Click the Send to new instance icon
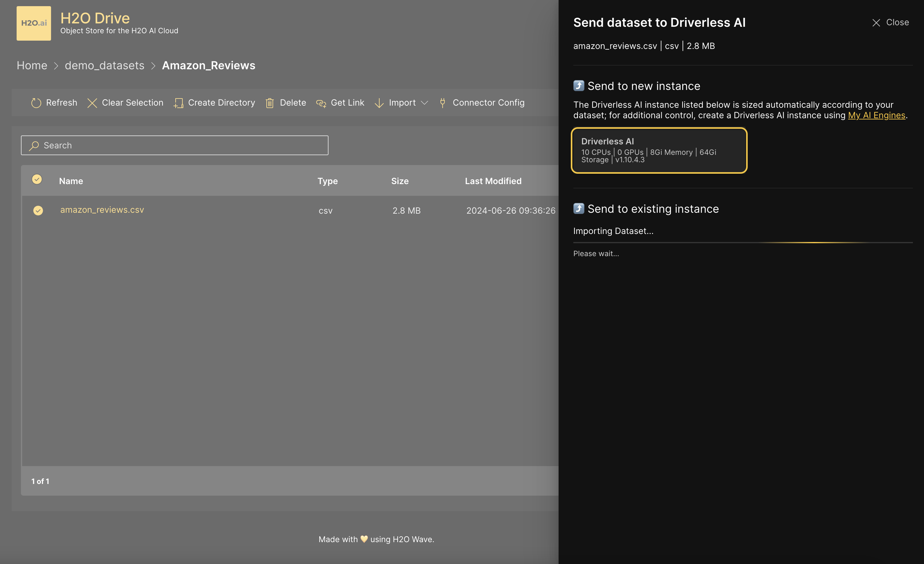This screenshot has width=924, height=564. (579, 86)
